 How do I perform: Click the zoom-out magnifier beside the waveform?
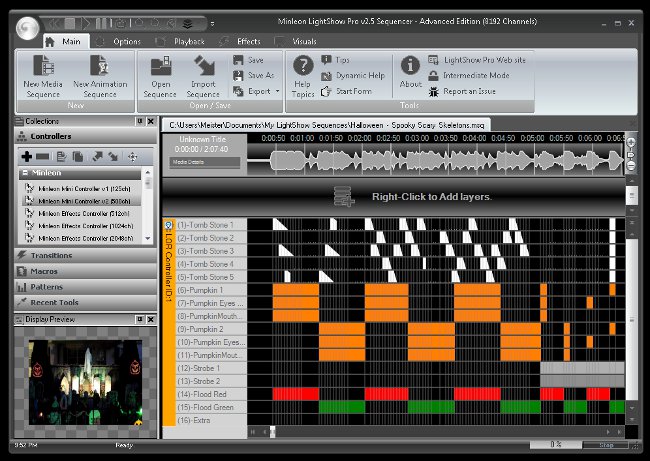(631, 165)
